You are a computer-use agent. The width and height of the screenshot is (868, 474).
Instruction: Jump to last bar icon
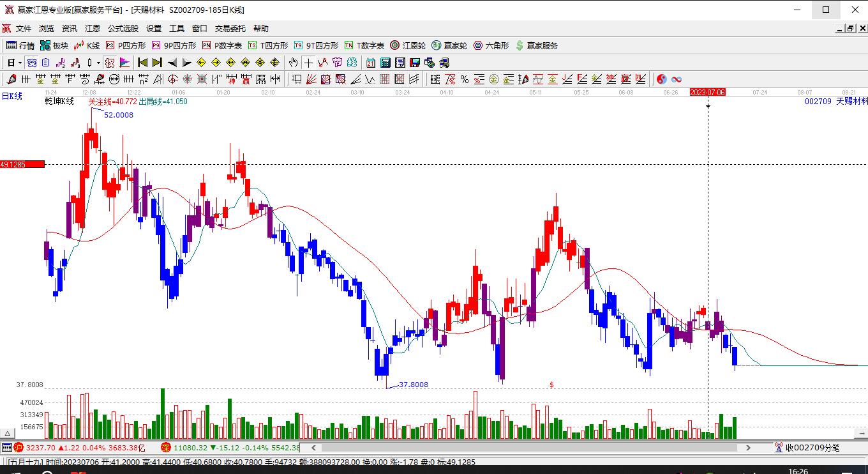coord(157,63)
